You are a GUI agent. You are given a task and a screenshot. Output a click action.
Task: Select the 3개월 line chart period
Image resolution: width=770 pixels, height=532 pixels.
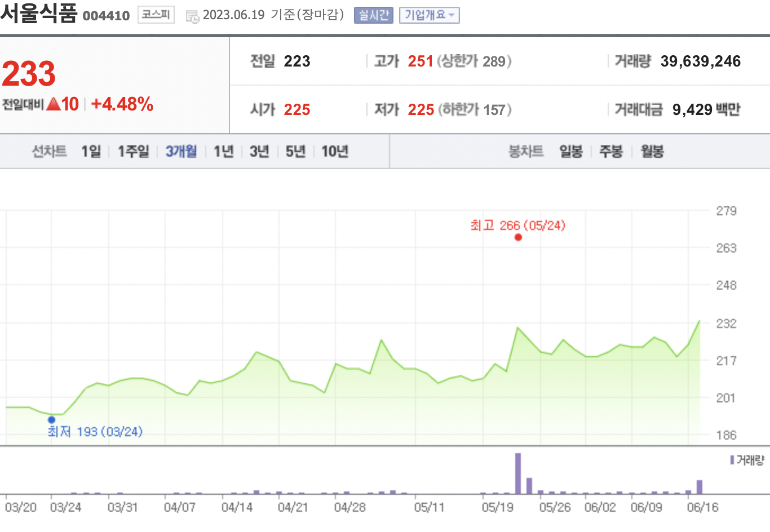coord(181,151)
